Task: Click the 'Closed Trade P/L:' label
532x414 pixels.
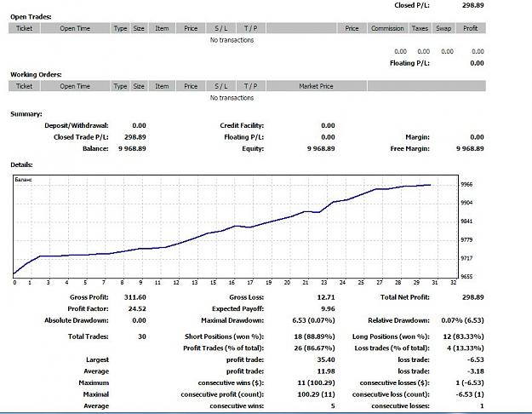Action: coord(81,137)
